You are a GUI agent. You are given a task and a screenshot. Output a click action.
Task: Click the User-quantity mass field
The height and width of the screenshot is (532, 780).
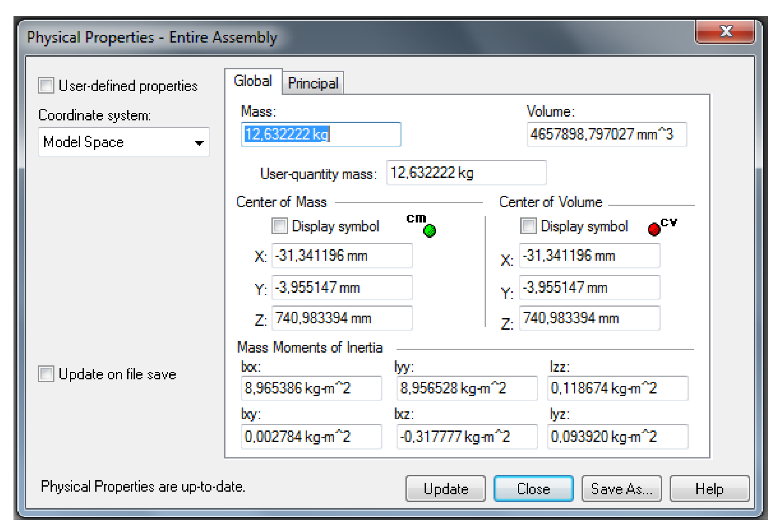(x=466, y=173)
